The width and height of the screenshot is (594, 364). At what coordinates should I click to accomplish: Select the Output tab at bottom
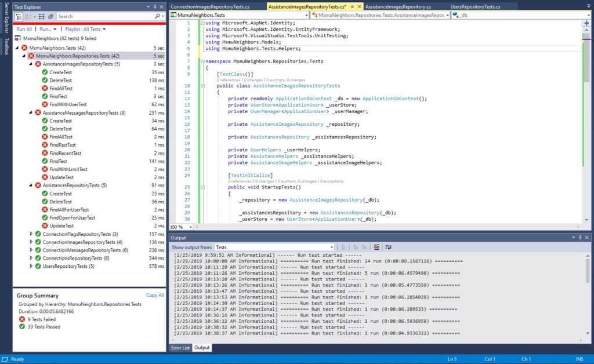tap(202, 348)
